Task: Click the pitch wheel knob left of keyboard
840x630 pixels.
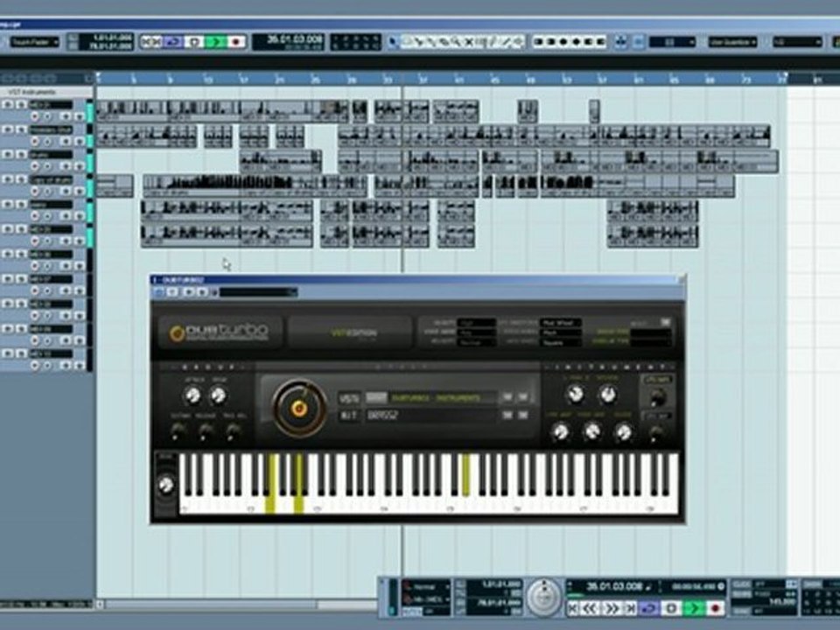Action: (165, 486)
